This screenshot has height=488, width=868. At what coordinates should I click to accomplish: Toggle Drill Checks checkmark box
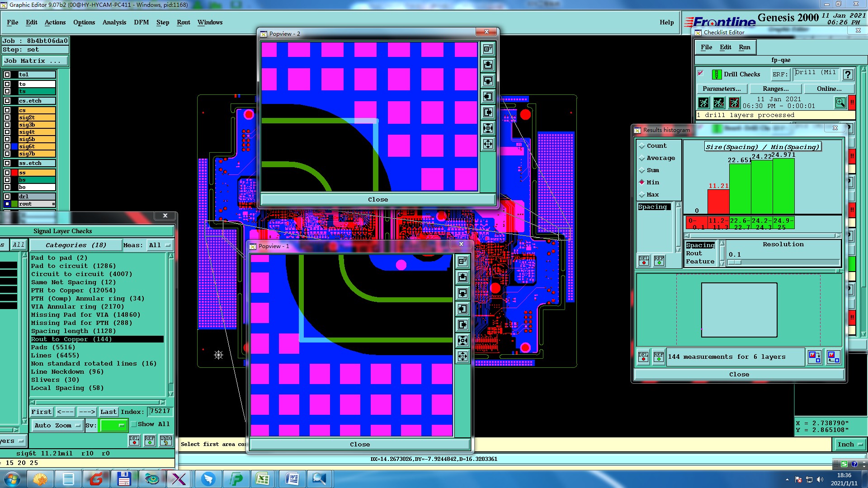701,73
